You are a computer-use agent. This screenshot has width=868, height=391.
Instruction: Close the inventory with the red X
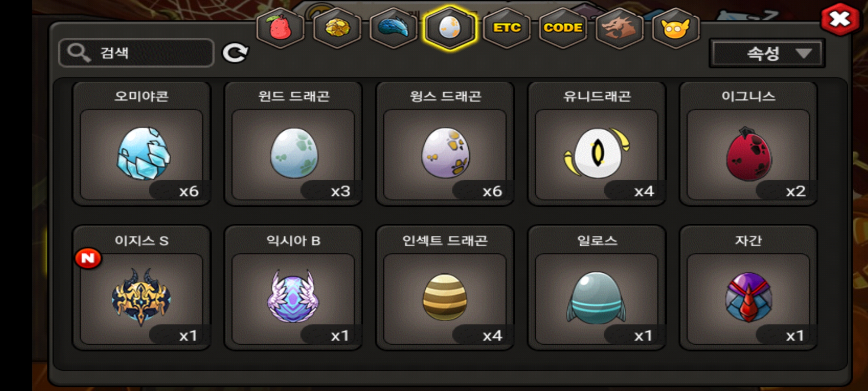click(839, 20)
